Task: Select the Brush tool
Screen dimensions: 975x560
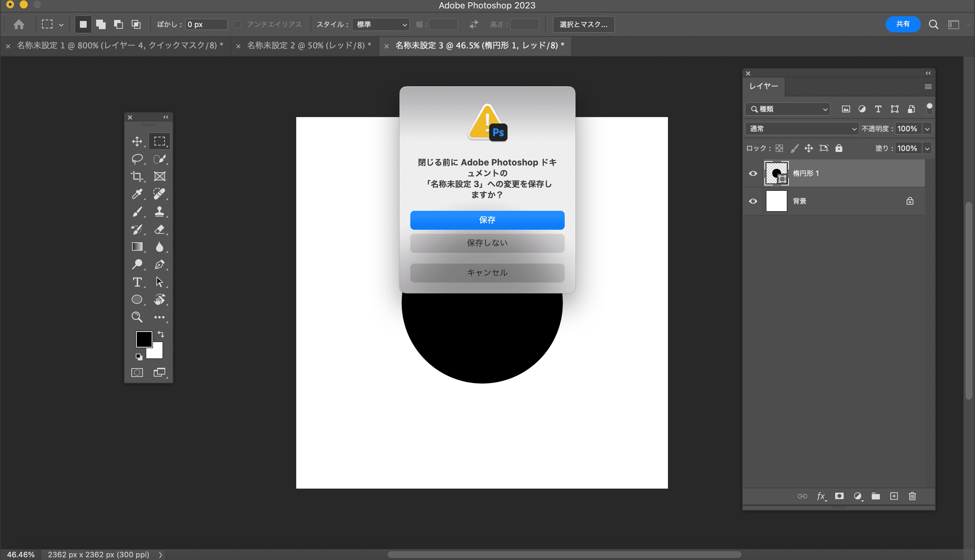Action: [137, 211]
